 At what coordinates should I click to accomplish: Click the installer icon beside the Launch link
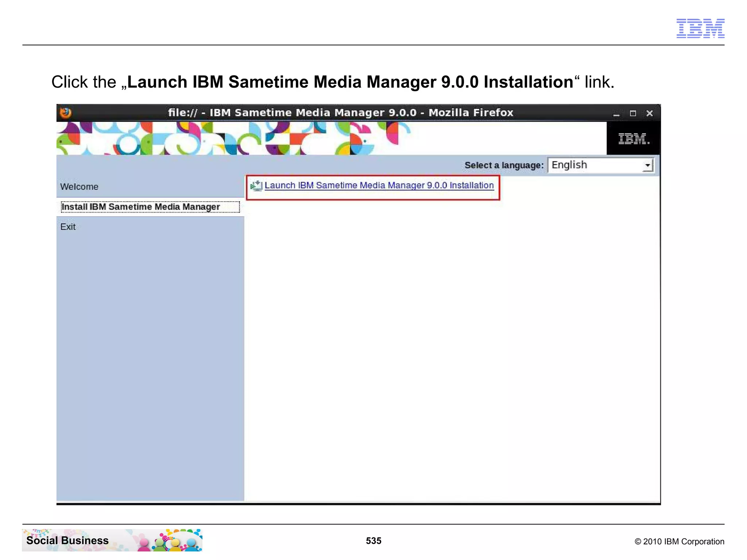(256, 186)
